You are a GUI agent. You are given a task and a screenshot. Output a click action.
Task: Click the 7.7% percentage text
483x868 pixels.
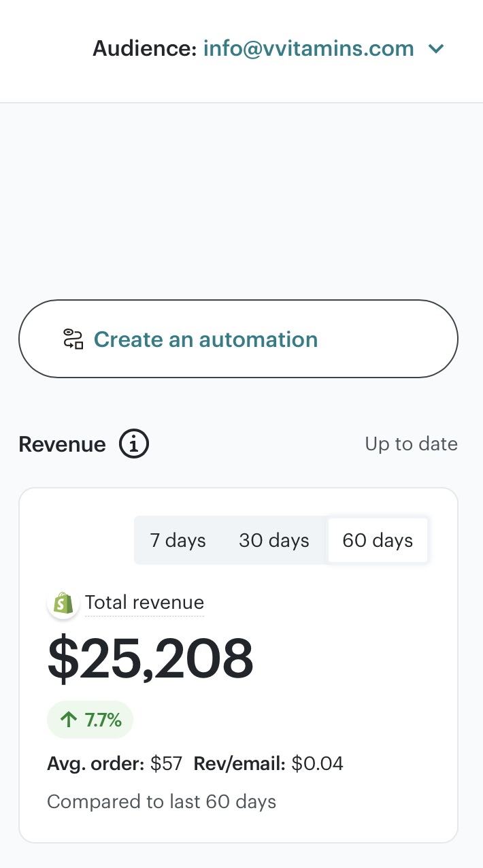tap(103, 720)
